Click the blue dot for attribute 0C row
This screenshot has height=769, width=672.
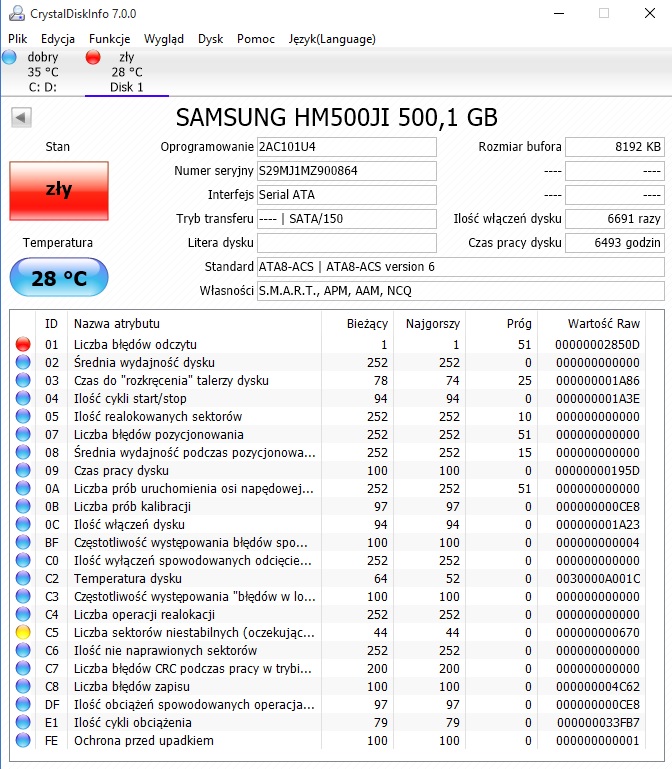[23, 524]
